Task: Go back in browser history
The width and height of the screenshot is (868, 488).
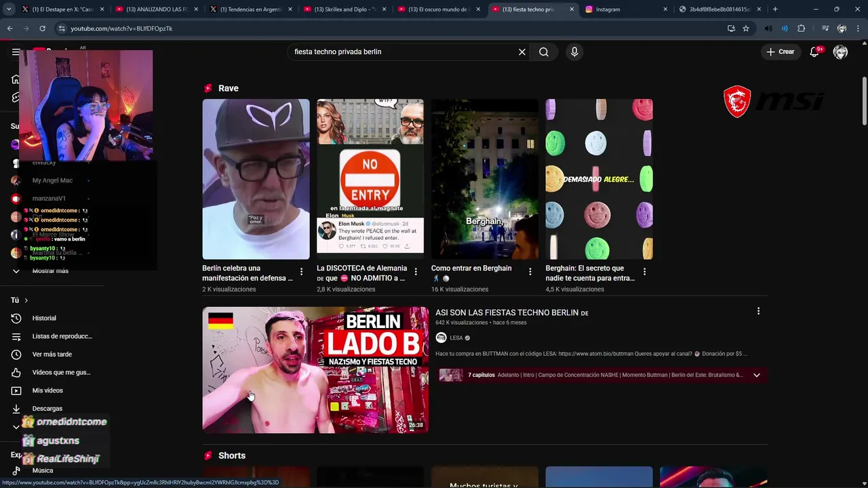Action: (9, 28)
